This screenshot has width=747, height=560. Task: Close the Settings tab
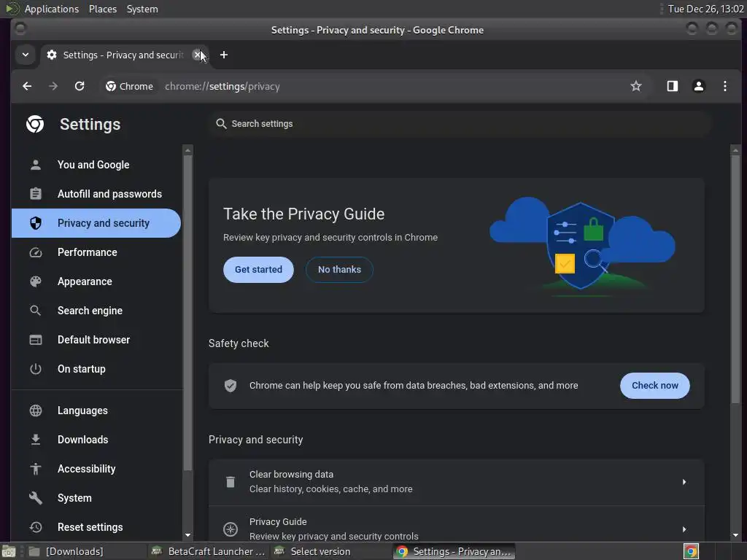[197, 55]
